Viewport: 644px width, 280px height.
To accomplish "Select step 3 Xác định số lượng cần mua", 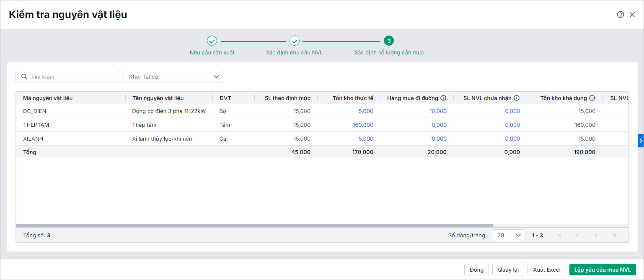I will [389, 41].
